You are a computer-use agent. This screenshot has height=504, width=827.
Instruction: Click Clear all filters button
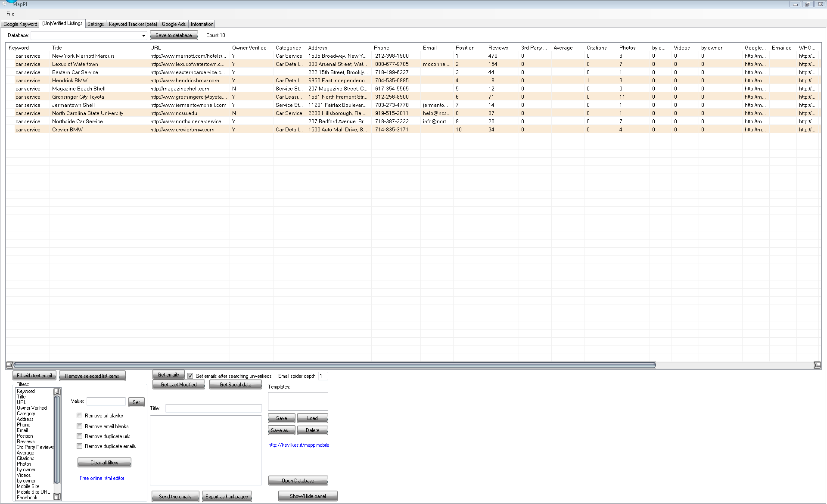pos(104,463)
